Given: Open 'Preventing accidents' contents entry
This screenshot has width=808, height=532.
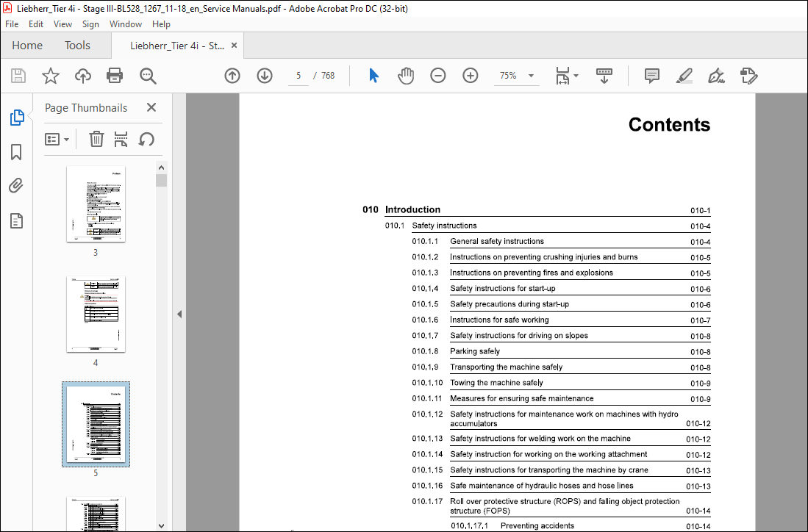Looking at the screenshot, I should point(581,526).
